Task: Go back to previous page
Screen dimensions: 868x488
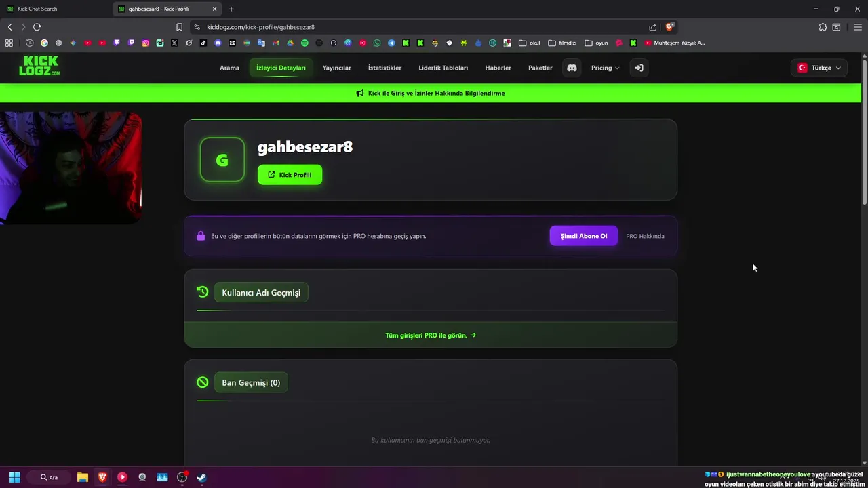Action: (x=9, y=27)
